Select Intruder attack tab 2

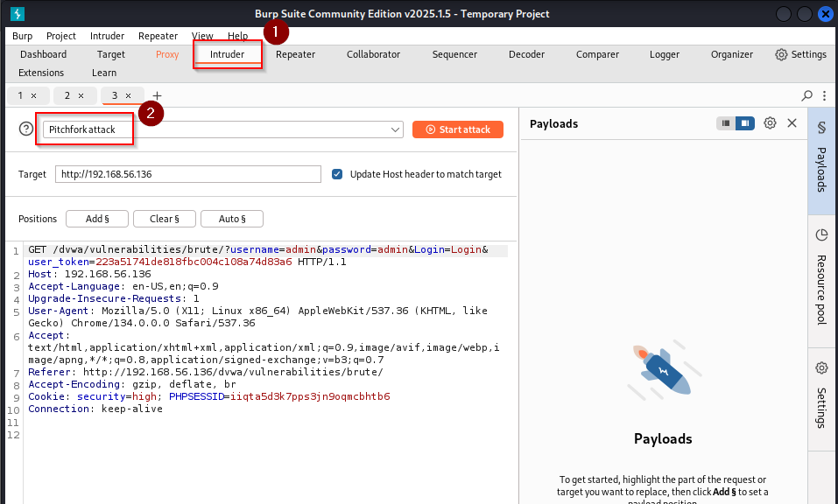click(x=67, y=95)
